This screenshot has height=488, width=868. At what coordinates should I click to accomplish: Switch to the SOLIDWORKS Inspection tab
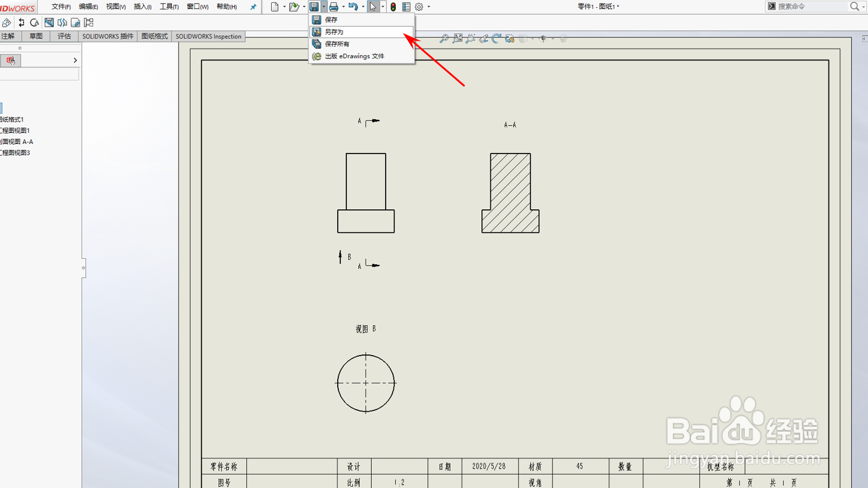tap(208, 36)
